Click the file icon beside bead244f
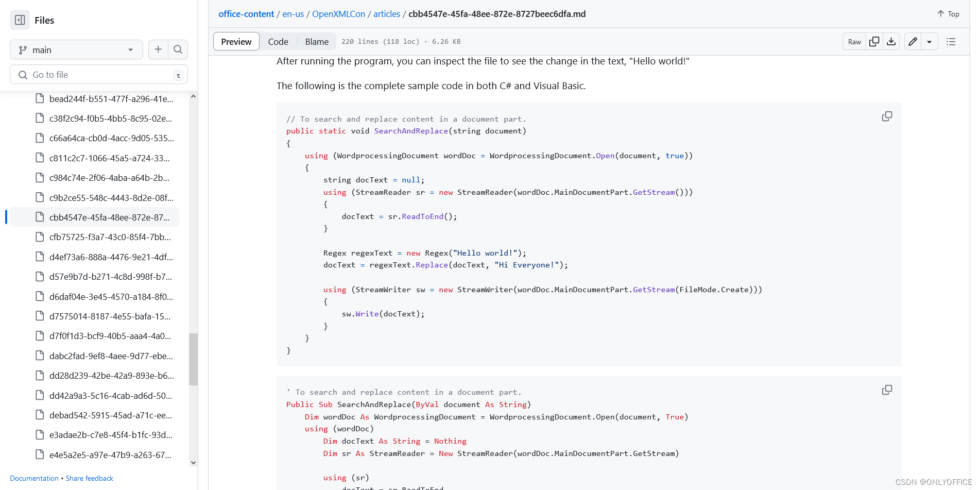 tap(40, 98)
